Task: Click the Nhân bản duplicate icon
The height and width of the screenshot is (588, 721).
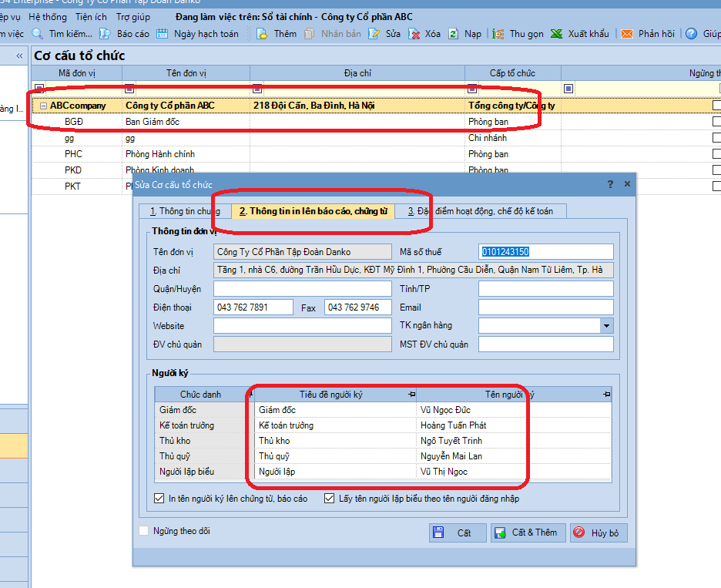Action: click(310, 34)
